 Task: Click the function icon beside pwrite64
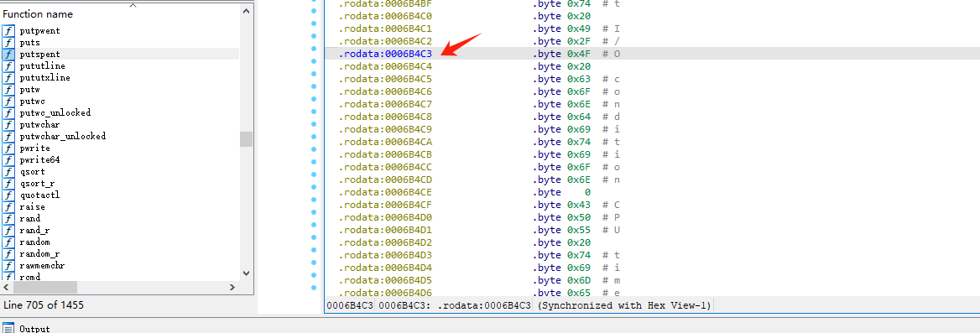click(8, 160)
